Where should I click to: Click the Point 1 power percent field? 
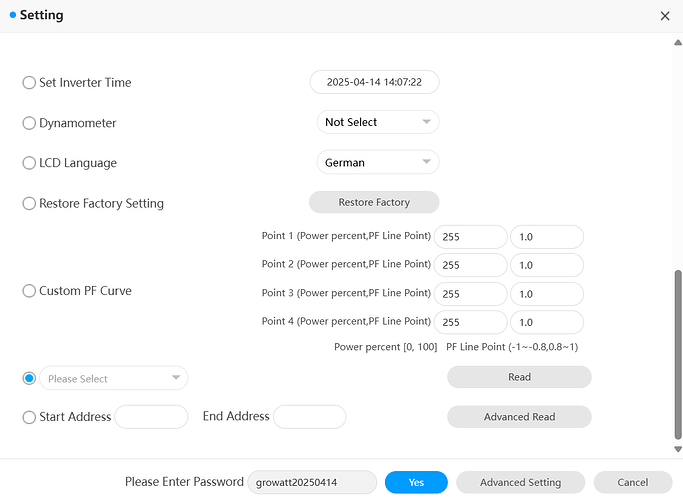(x=471, y=237)
